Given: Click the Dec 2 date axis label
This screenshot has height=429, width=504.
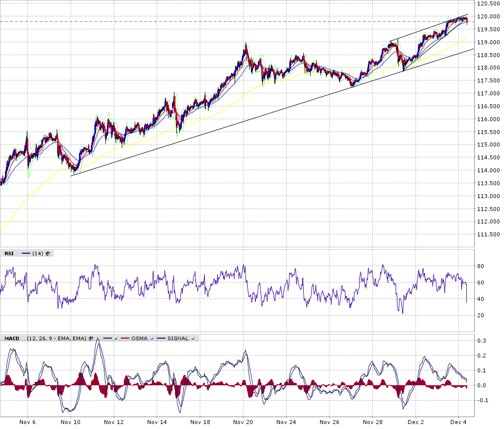Looking at the screenshot, I should (416, 422).
